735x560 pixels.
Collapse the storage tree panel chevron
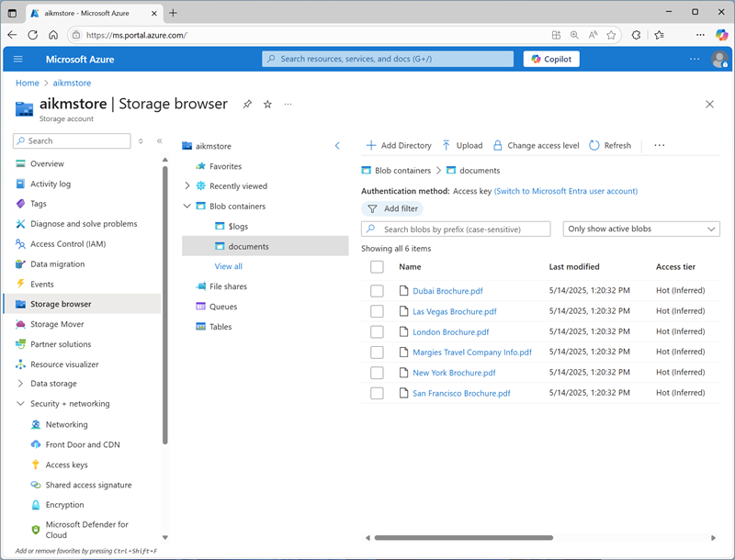coord(337,146)
